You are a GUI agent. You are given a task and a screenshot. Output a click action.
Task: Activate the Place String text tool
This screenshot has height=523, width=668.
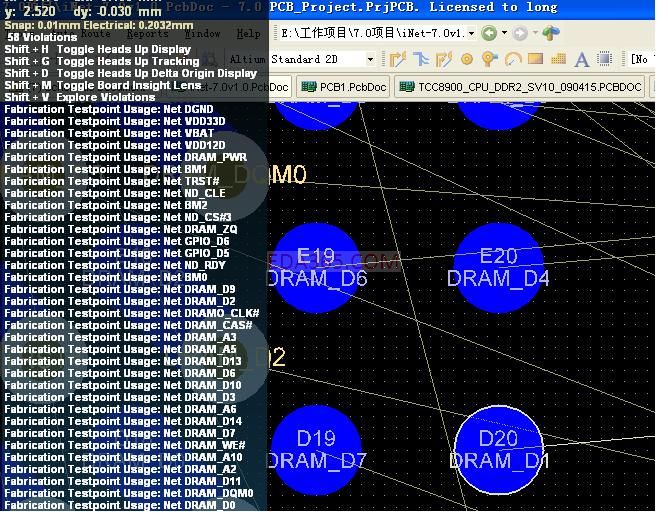(x=582, y=59)
